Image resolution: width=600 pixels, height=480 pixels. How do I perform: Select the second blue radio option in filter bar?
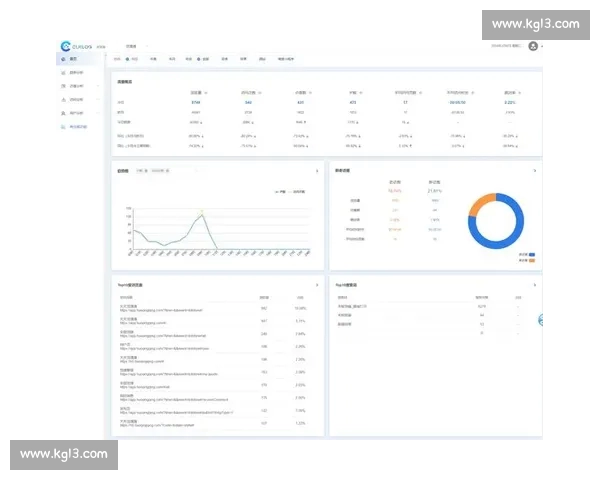click(x=198, y=59)
